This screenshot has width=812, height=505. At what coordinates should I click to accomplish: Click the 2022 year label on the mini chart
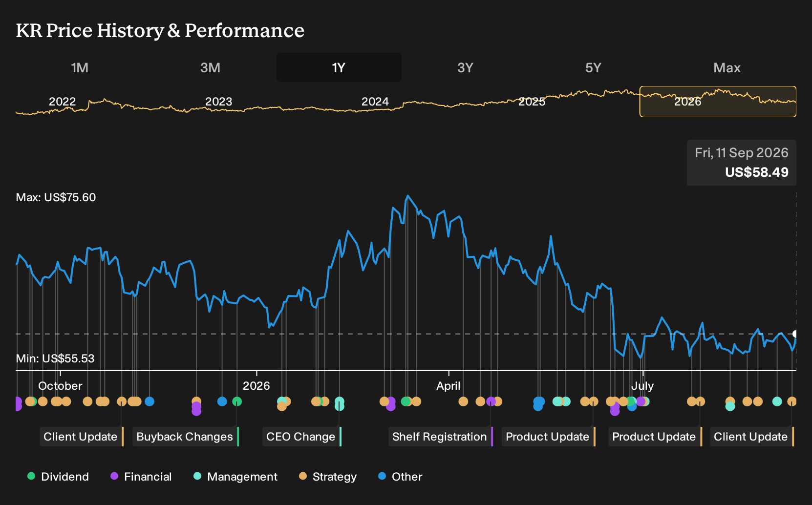pos(62,102)
